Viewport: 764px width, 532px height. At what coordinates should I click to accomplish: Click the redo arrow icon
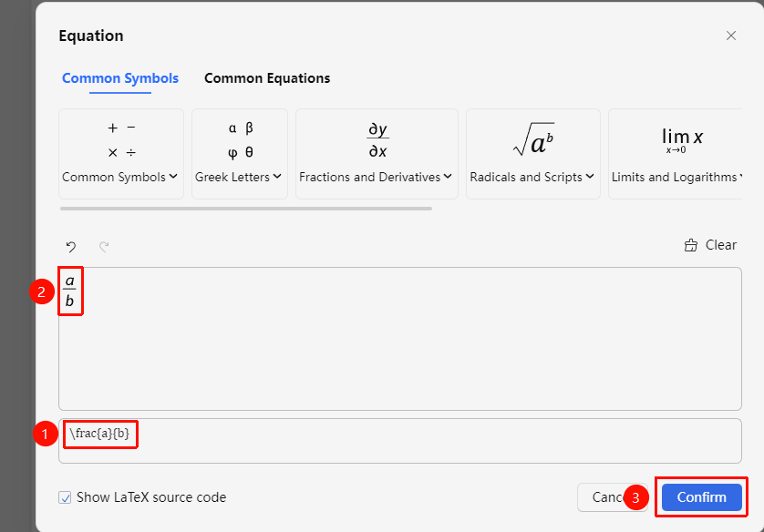click(x=104, y=247)
